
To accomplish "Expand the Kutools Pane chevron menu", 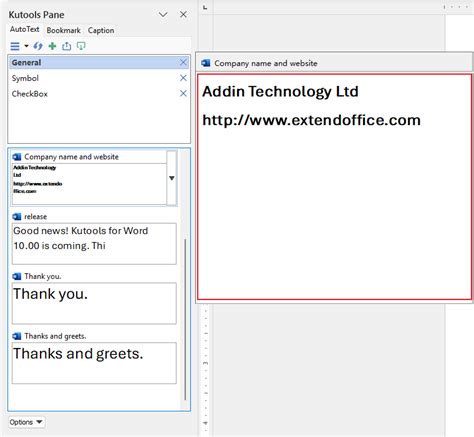I will 163,15.
